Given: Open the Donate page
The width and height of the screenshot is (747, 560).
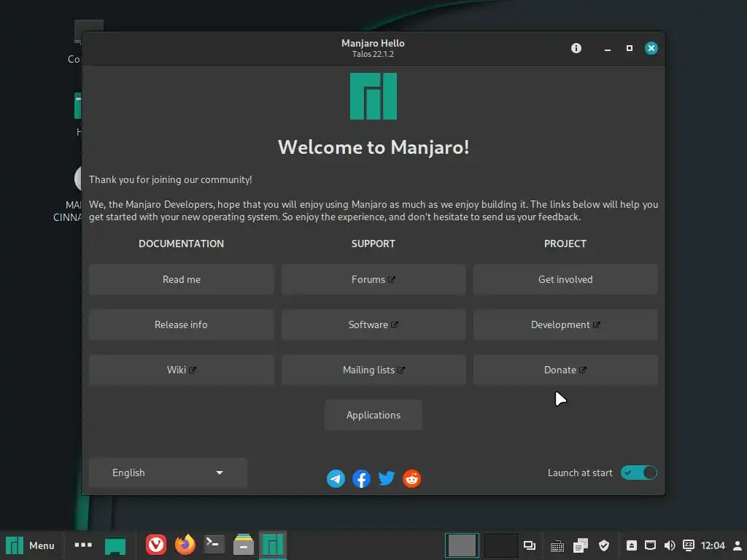Looking at the screenshot, I should click(565, 370).
